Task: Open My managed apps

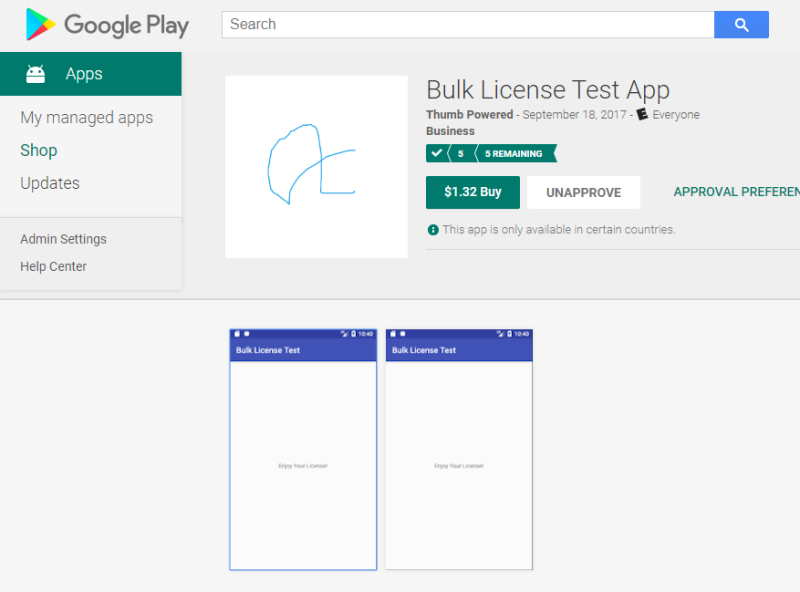Action: 87,118
